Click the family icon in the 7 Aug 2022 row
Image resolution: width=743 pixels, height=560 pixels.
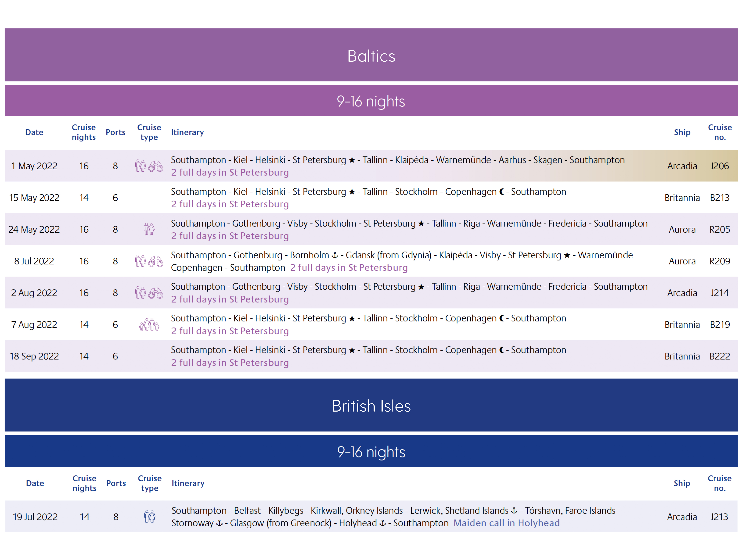149,324
